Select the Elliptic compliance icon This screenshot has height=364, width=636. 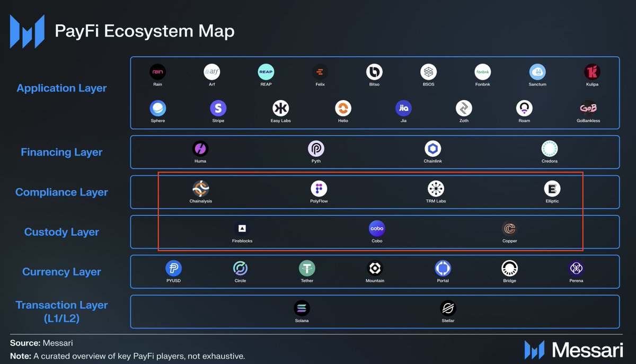(x=552, y=189)
